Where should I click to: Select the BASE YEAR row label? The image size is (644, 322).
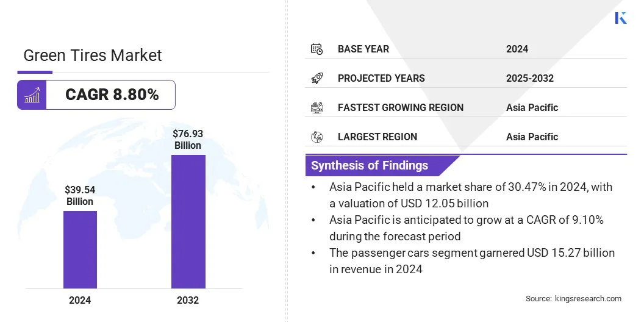[363, 49]
